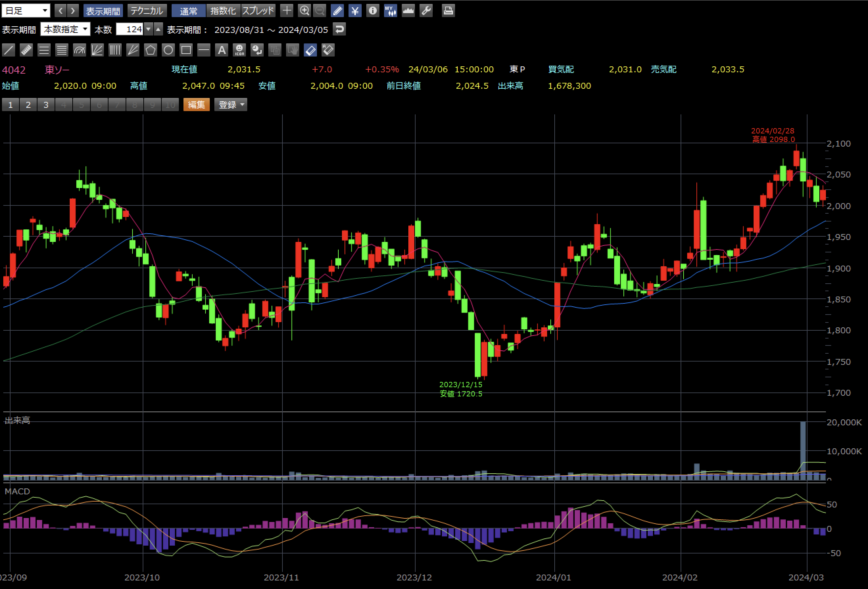Toggle the eraser drawing tool
868x589 pixels.
[310, 50]
